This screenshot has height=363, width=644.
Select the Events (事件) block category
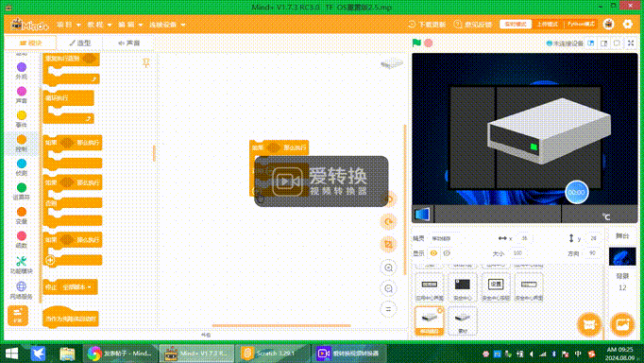pos(22,119)
